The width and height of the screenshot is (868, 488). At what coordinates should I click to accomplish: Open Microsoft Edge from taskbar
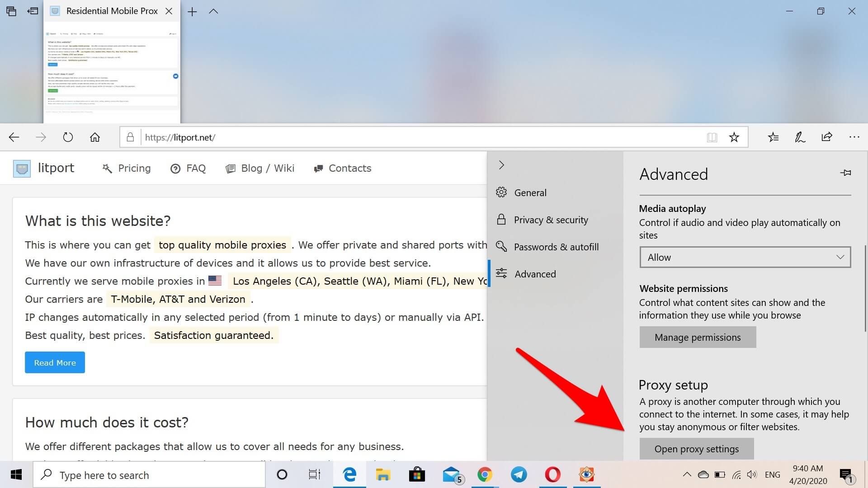coord(349,474)
